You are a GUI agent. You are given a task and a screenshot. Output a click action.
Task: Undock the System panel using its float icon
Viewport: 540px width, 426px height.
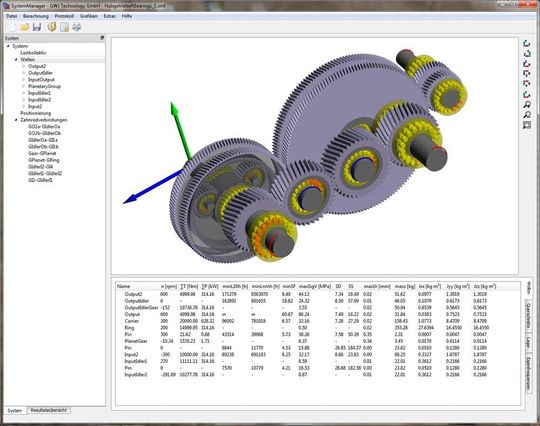[102, 38]
